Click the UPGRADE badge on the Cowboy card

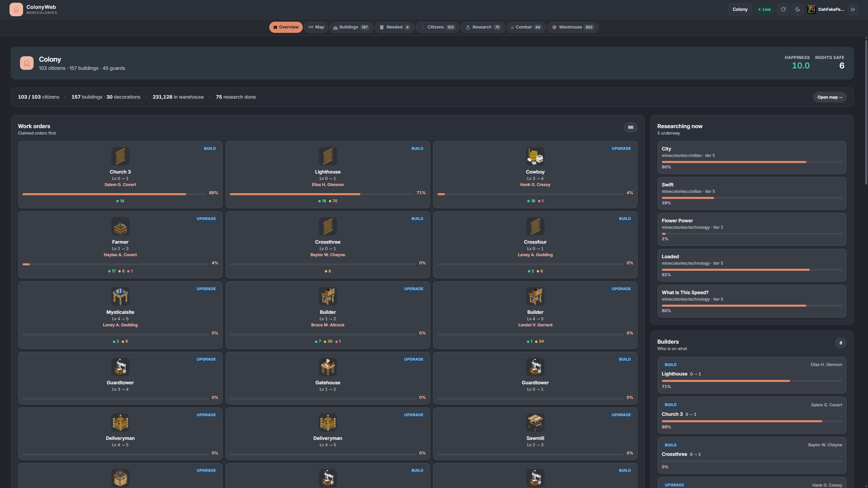(x=621, y=148)
